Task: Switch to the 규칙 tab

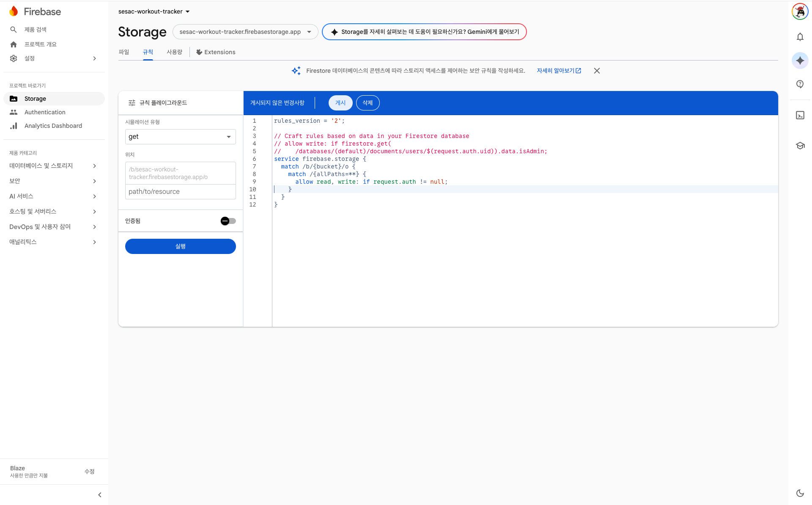Action: click(x=148, y=52)
